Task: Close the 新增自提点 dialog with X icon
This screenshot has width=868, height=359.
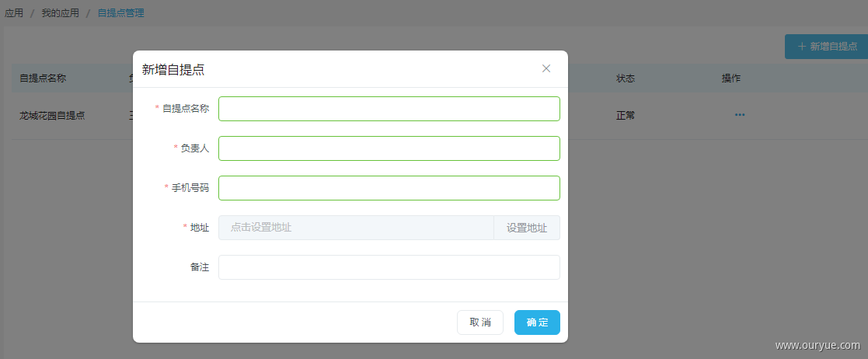Action: coord(546,68)
